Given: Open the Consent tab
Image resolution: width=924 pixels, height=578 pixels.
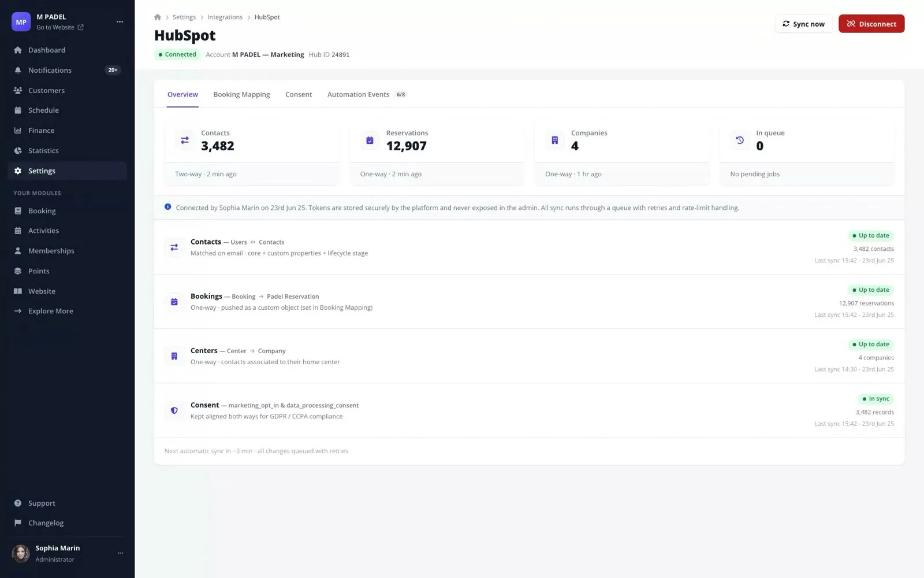Looking at the screenshot, I should [x=299, y=95].
